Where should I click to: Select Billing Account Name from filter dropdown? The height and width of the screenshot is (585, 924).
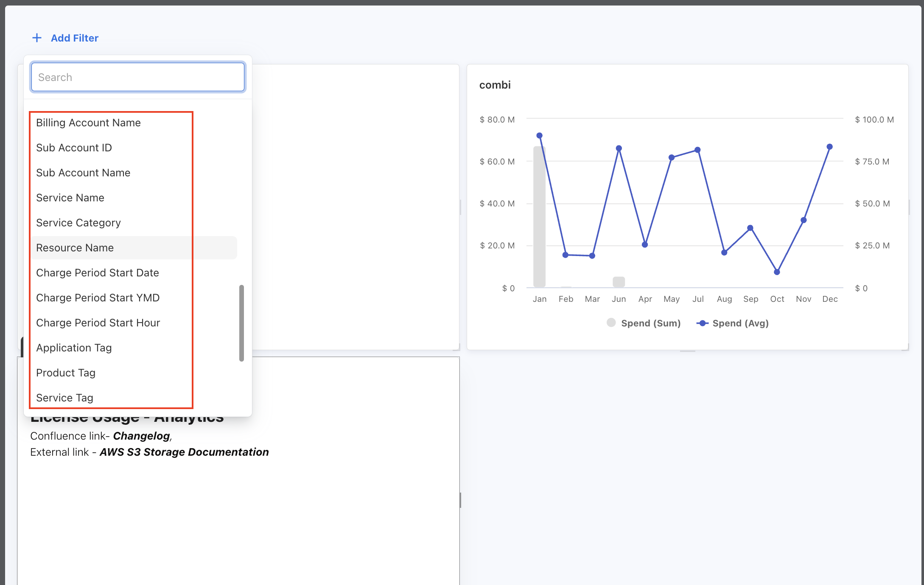pyautogui.click(x=88, y=123)
